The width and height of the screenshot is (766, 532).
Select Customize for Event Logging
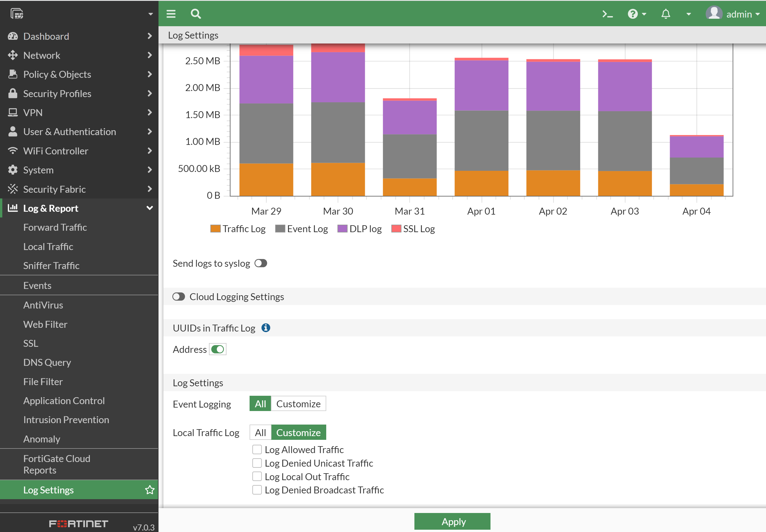(298, 404)
